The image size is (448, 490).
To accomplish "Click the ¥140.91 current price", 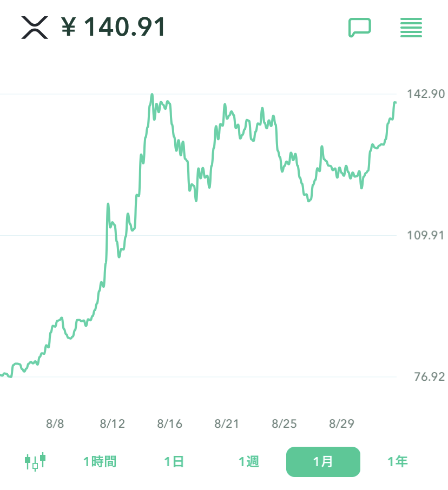I will coord(114,27).
